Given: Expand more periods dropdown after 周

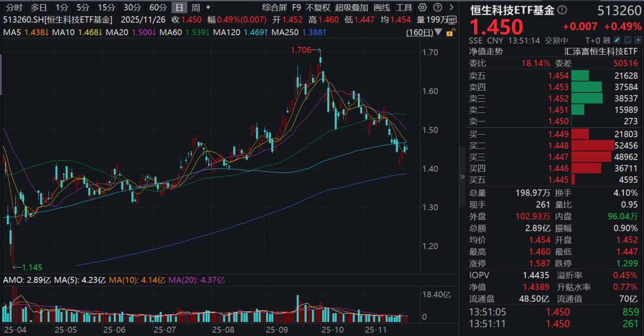Looking at the screenshot, I should click(208, 8).
